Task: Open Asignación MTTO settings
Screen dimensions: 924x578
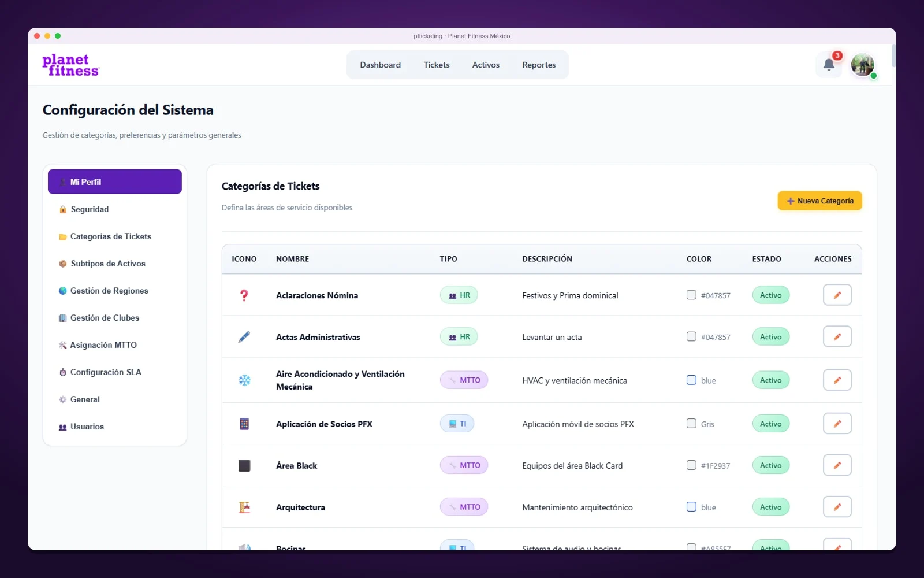Action: coord(115,345)
